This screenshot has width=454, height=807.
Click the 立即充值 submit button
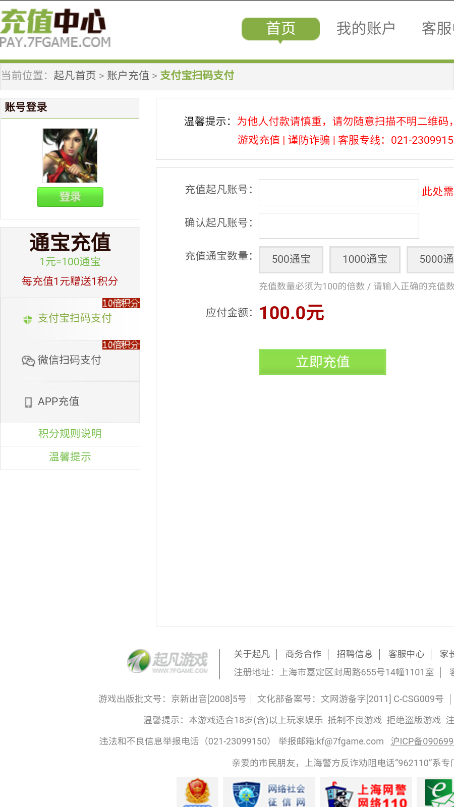click(x=322, y=362)
